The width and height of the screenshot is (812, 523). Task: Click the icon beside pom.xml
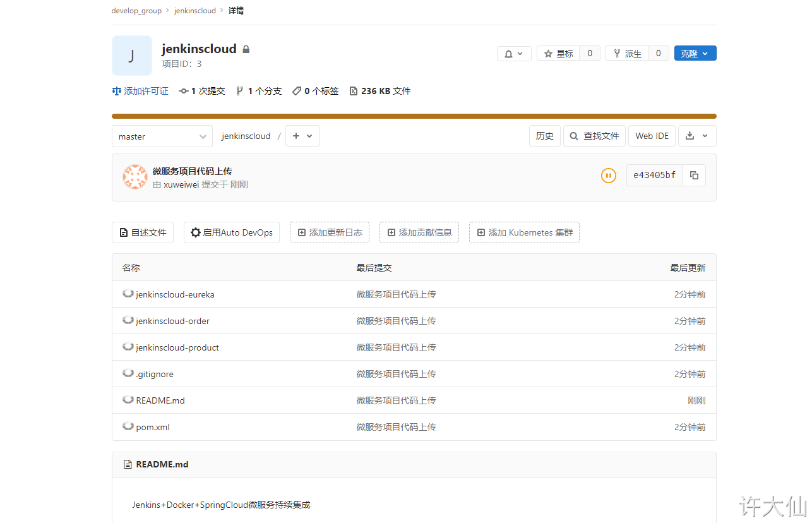click(x=128, y=426)
